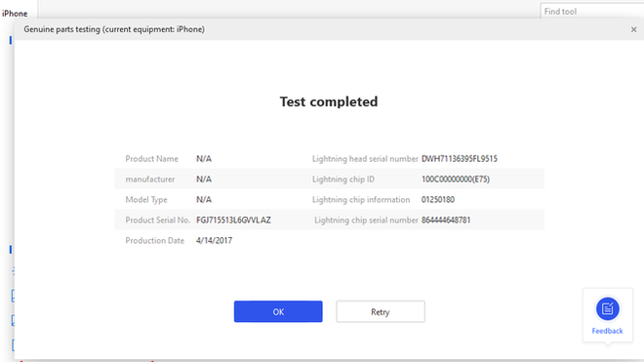
Task: Click the blue Feedback note icon
Action: (607, 308)
